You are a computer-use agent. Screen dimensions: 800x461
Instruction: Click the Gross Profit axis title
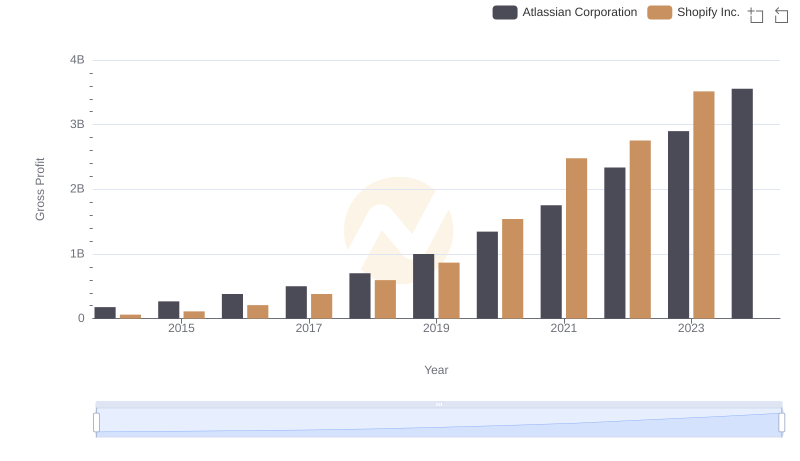[40, 189]
